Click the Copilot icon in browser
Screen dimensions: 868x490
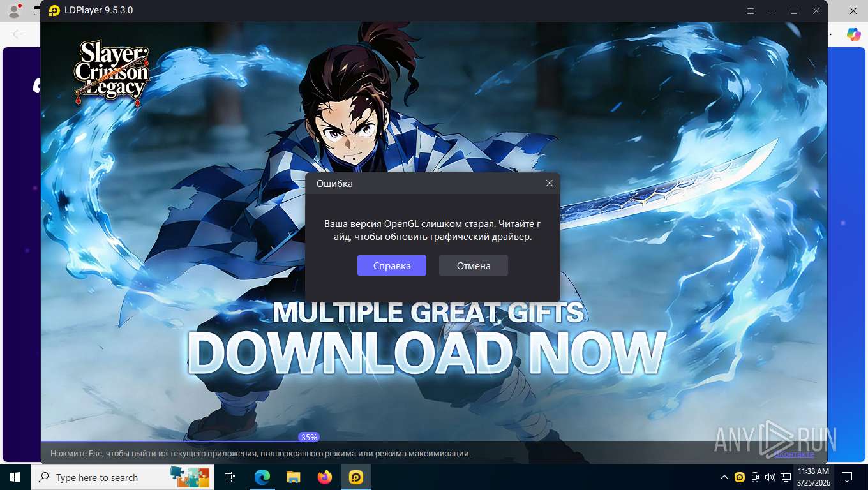pyautogui.click(x=853, y=34)
